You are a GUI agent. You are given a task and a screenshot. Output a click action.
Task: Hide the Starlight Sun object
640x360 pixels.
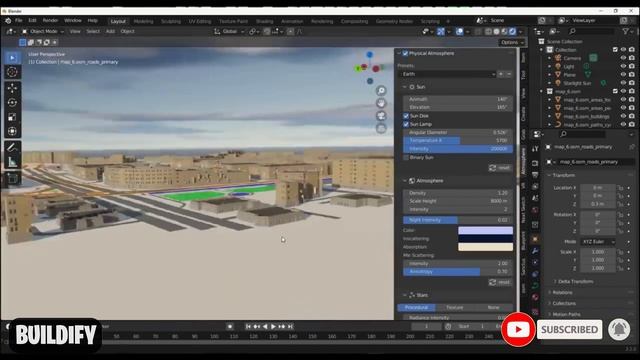pyautogui.click(x=623, y=83)
